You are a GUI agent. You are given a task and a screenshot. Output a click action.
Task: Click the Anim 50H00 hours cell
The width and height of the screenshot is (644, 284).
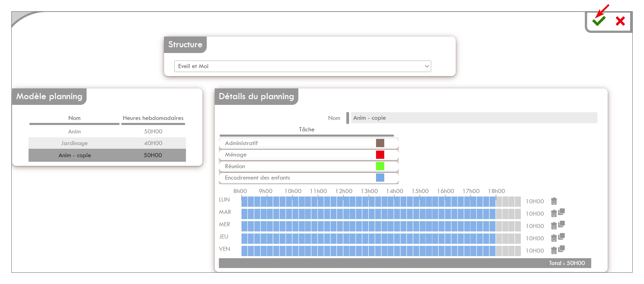coord(153,132)
